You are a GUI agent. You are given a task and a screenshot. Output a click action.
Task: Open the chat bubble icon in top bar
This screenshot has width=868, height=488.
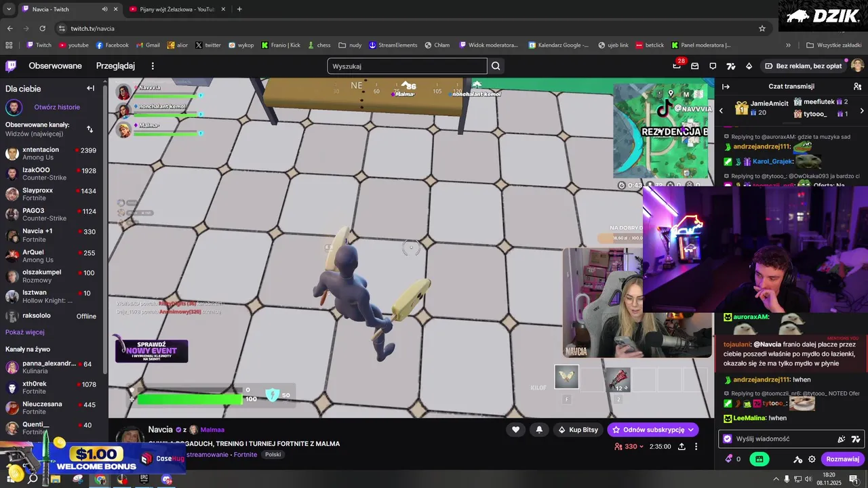point(713,66)
